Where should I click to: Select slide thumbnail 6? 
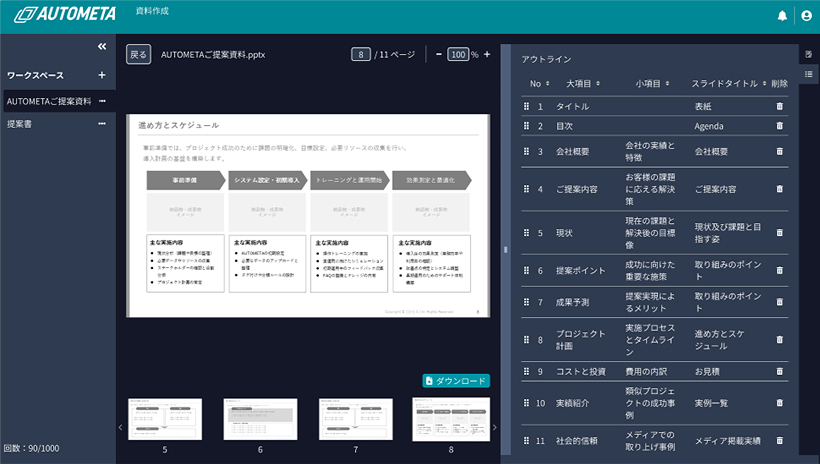click(260, 419)
